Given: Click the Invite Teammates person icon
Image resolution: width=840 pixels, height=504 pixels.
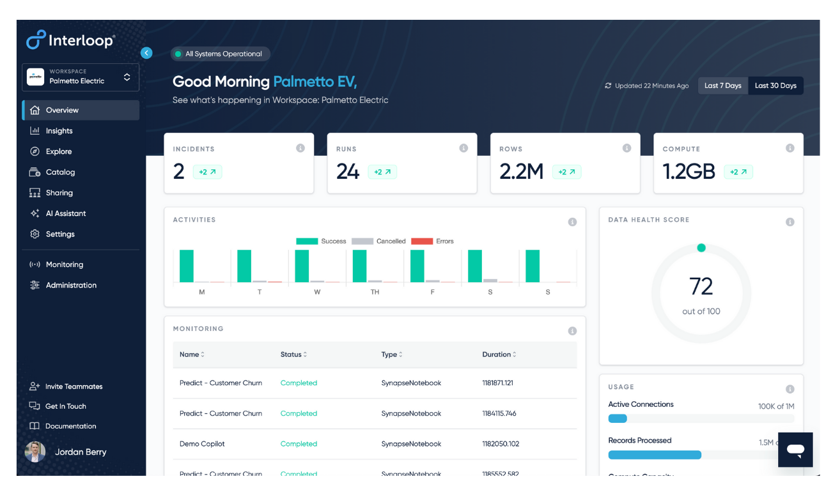Looking at the screenshot, I should (x=35, y=386).
